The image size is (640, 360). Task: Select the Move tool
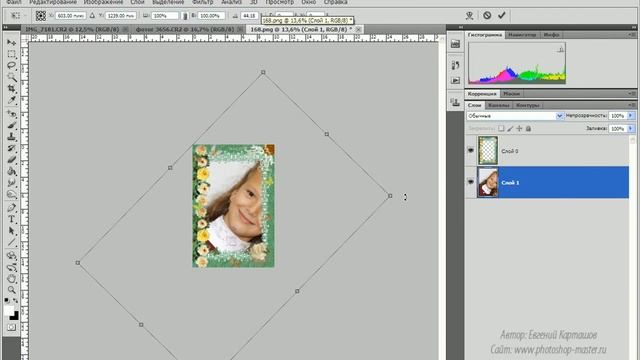pyautogui.click(x=11, y=42)
